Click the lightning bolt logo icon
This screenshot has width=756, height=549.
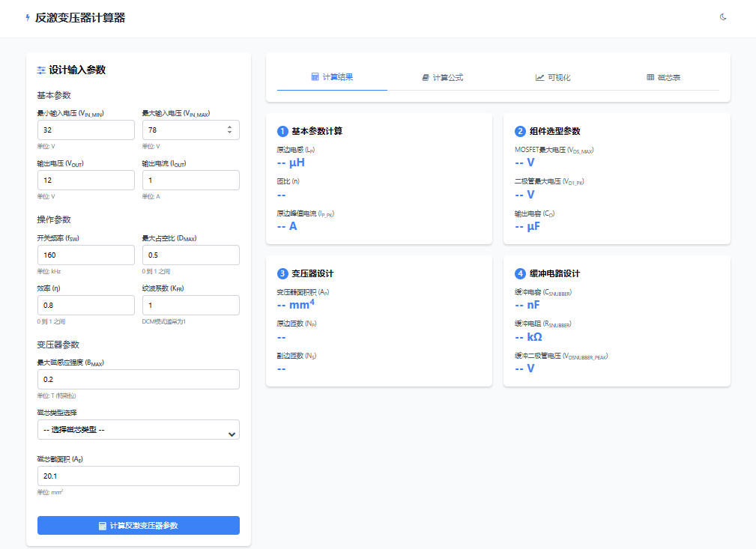(28, 18)
